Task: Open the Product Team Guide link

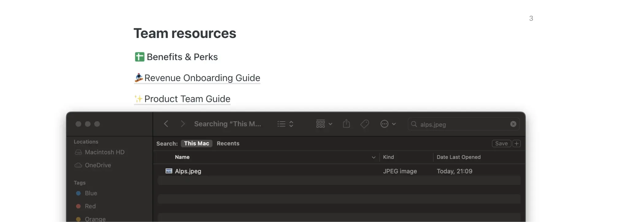Action: coord(187,99)
